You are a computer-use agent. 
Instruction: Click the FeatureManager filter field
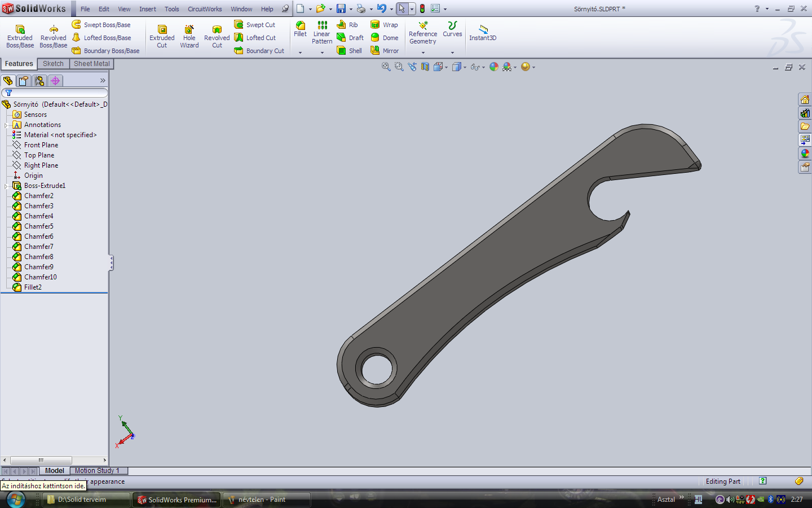click(55, 93)
